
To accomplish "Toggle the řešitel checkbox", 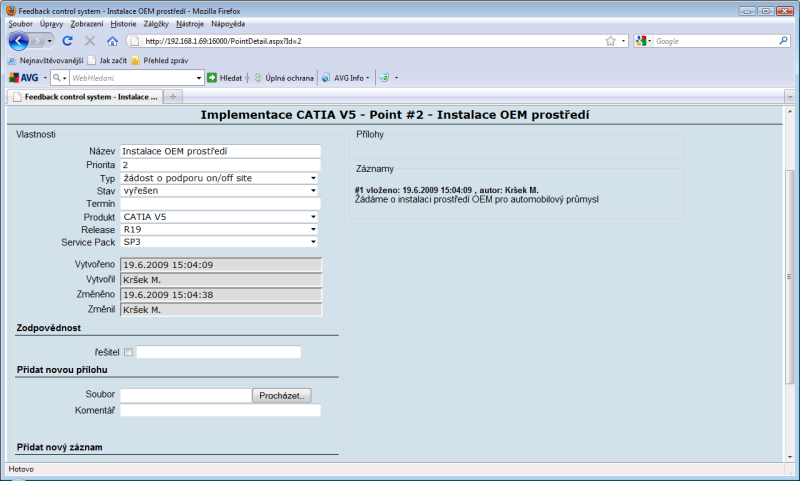I will coord(129,352).
